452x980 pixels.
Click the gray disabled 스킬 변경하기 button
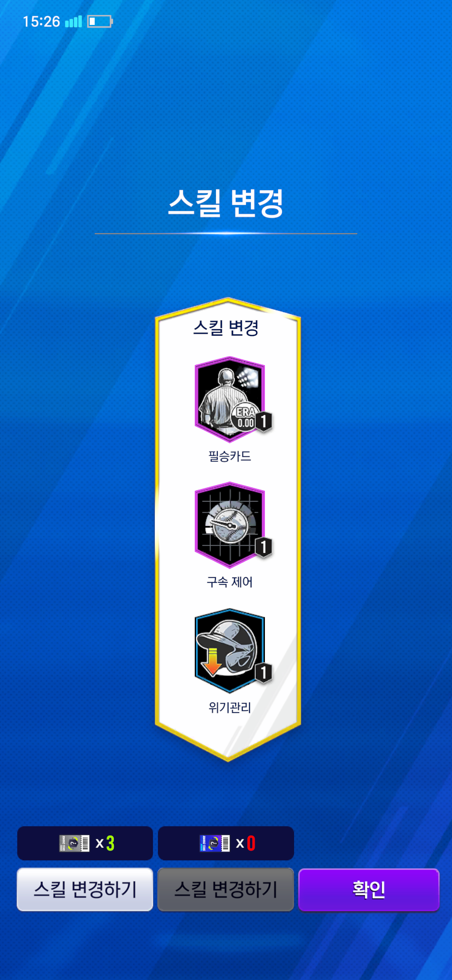coord(226,890)
